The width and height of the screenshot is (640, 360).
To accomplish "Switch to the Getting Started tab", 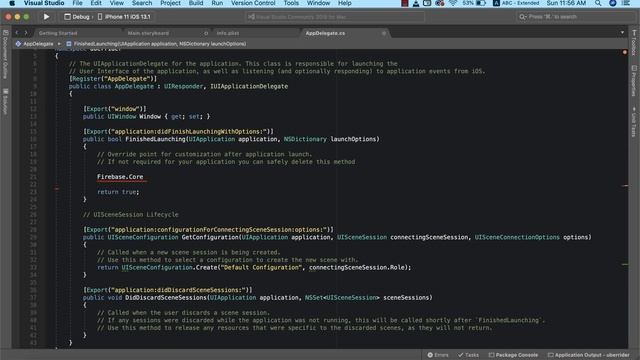I will coord(58,33).
